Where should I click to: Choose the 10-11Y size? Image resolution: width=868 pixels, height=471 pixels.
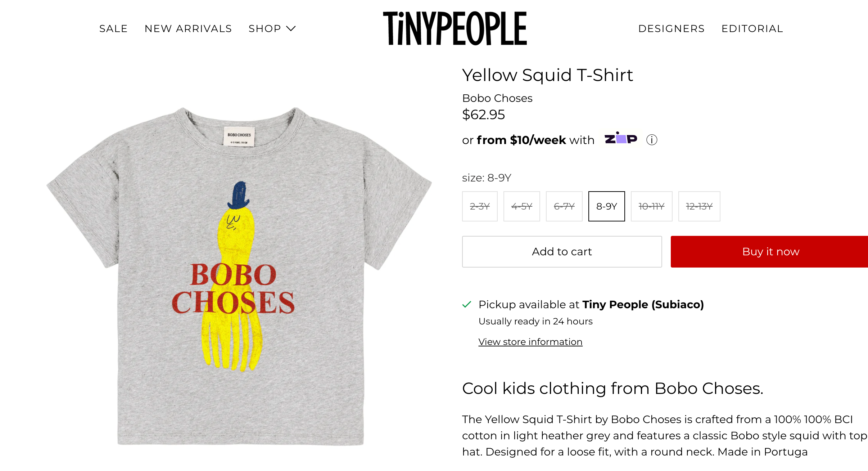tap(651, 206)
